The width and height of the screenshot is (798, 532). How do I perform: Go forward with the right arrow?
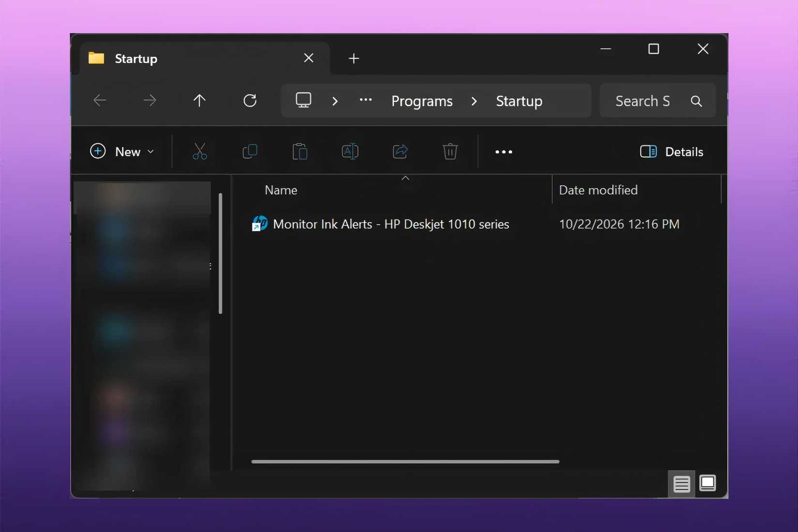[150, 101]
